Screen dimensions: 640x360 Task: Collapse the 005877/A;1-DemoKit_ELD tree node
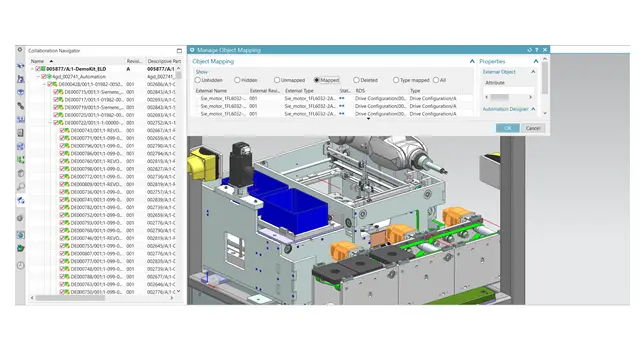click(x=32, y=69)
